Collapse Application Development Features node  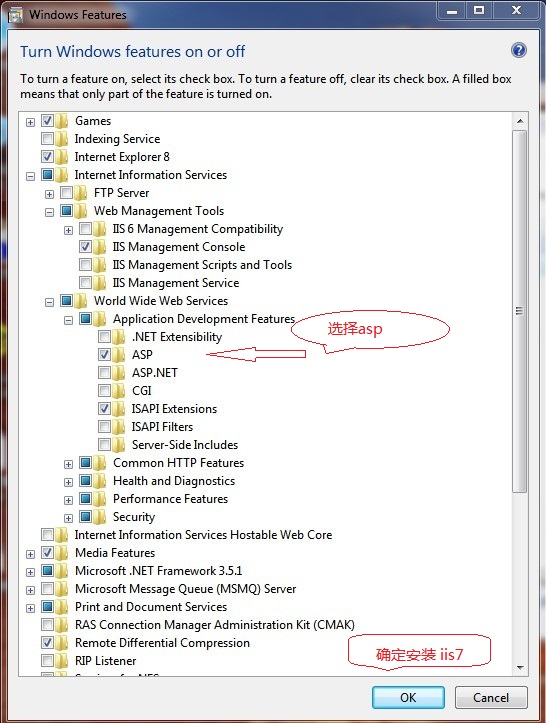[x=68, y=320]
